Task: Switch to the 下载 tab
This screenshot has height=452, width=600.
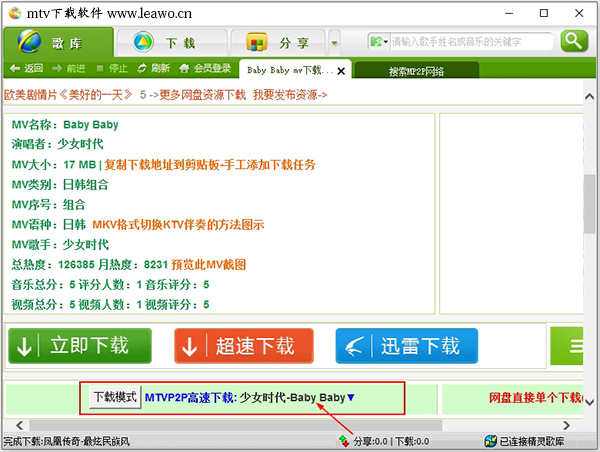Action: click(x=172, y=42)
